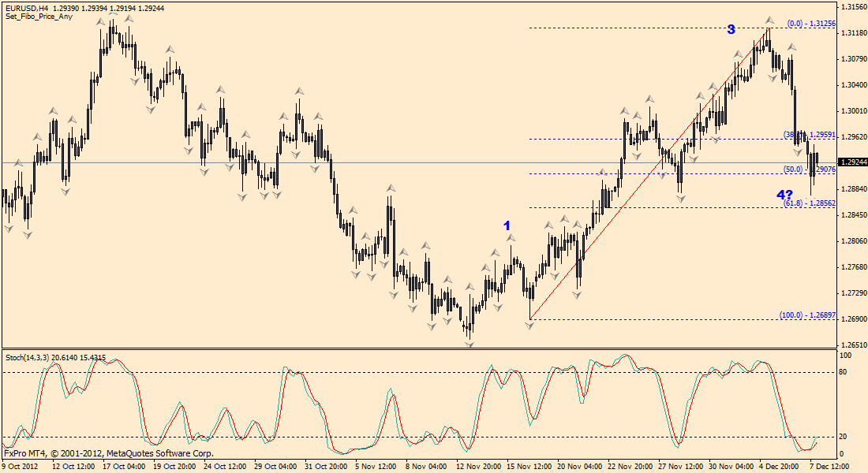Select the 1.26900 price axis value

coord(854,318)
